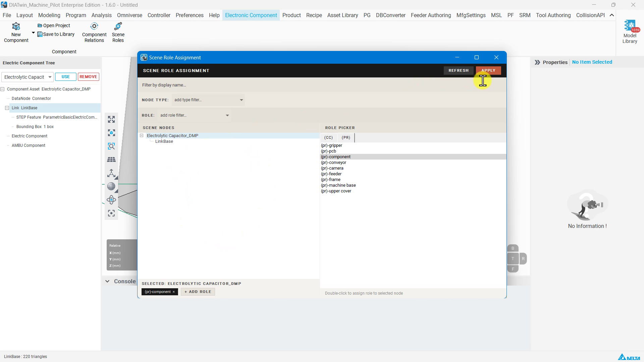Switch to the Electronic Component ribbon tab
644x362 pixels.
click(251, 15)
